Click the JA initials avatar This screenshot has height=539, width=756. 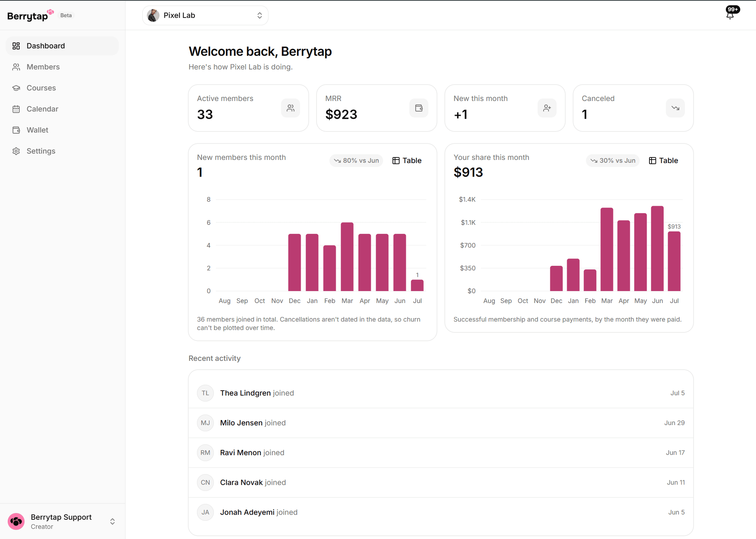[205, 512]
